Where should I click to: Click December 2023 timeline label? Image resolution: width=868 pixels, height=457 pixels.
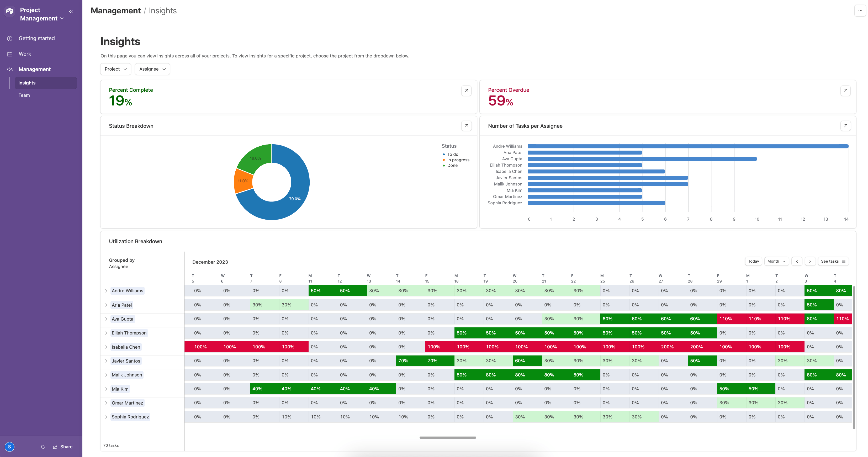[x=210, y=262]
